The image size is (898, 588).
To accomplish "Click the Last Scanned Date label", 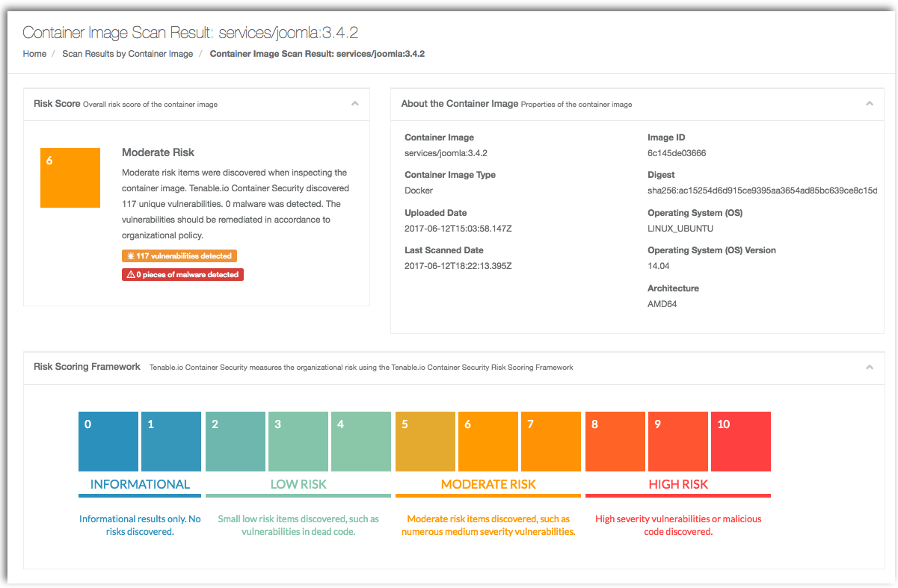I will [444, 250].
